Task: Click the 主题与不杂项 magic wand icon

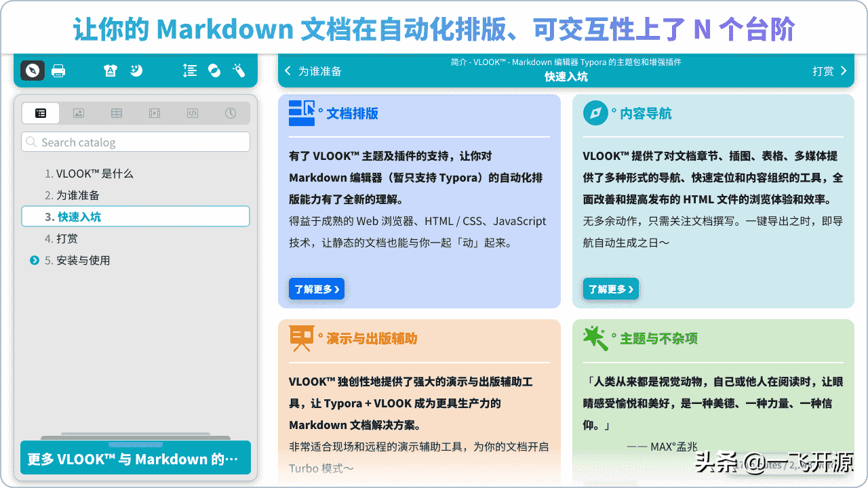Action: 596,338
